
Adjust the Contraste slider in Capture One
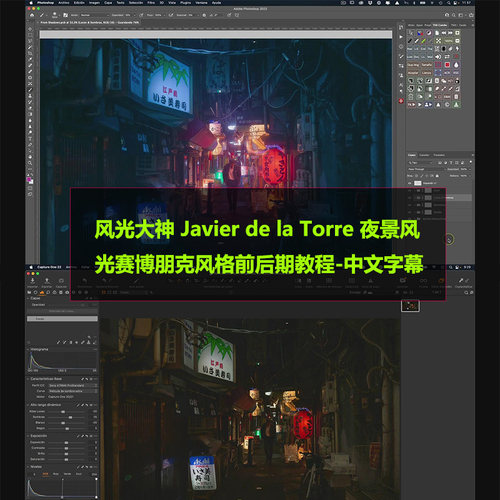click(x=66, y=448)
